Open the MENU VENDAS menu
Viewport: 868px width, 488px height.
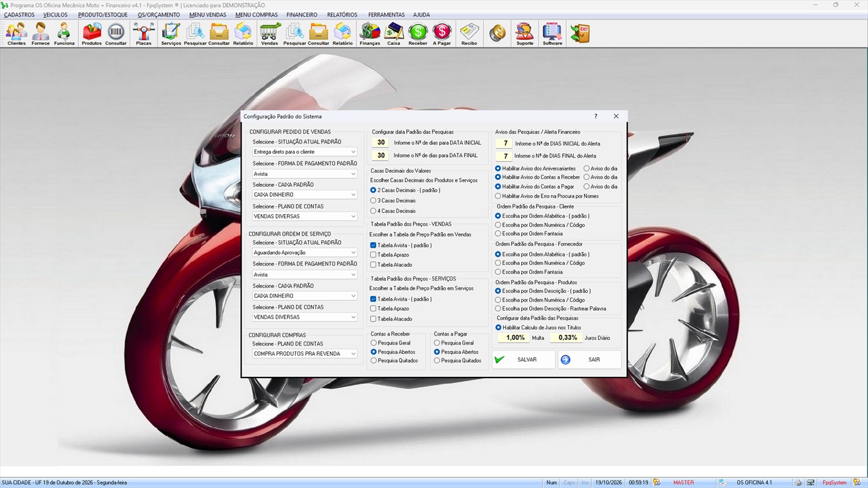pos(208,15)
